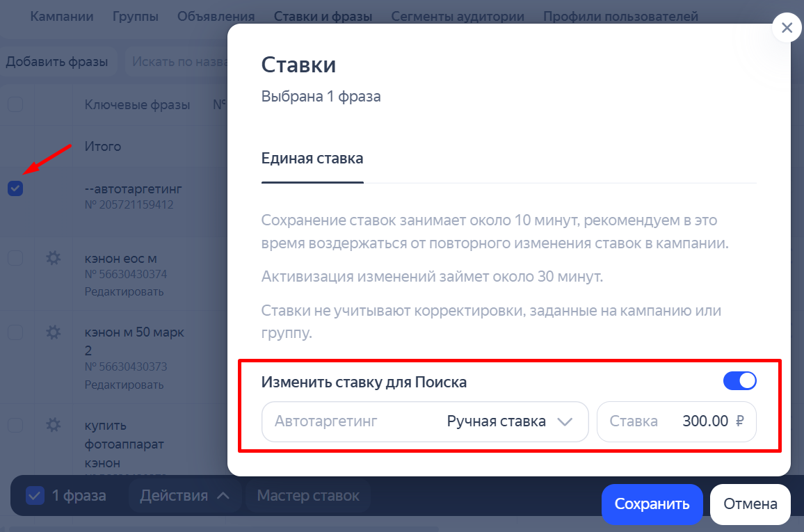
Task: Select the "Группы" tab
Action: [135, 16]
